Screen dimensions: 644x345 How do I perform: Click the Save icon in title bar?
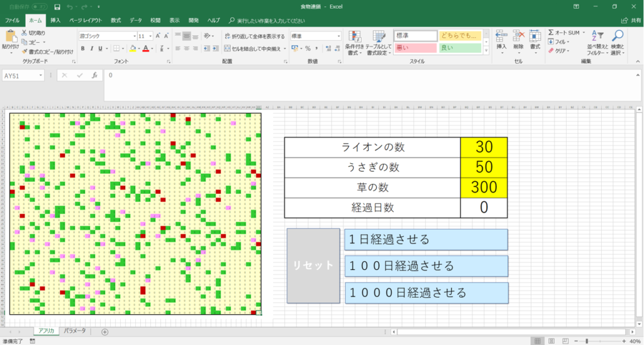coord(57,7)
